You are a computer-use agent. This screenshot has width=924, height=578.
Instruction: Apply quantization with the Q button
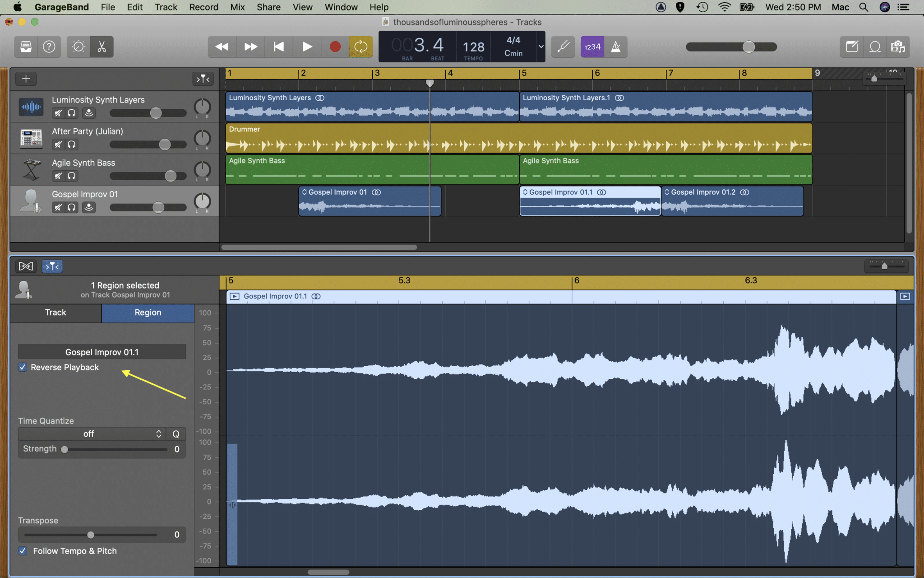click(176, 433)
